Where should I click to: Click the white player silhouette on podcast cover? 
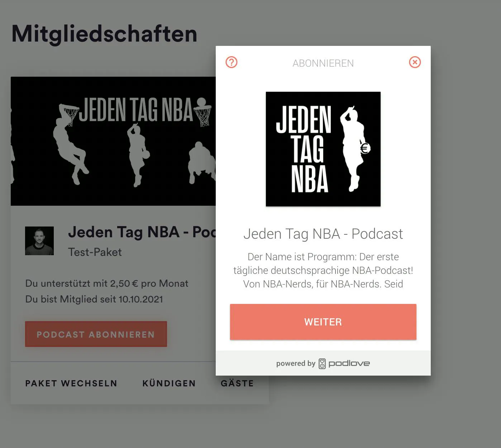tap(353, 149)
